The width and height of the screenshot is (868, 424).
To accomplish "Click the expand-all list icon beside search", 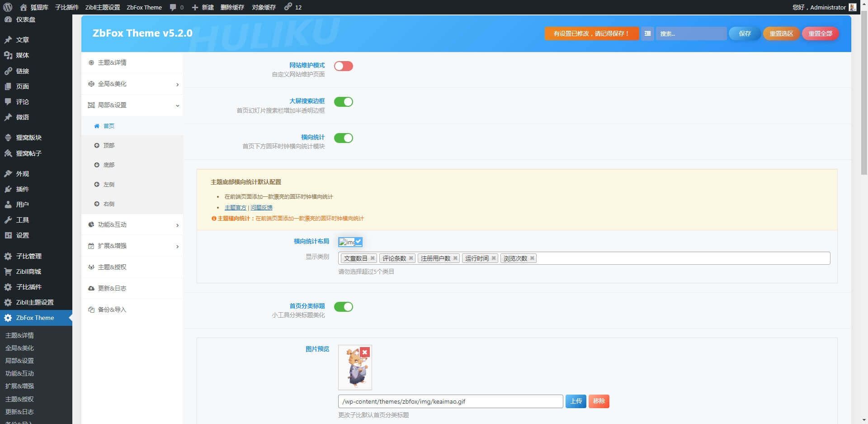I will pyautogui.click(x=647, y=33).
